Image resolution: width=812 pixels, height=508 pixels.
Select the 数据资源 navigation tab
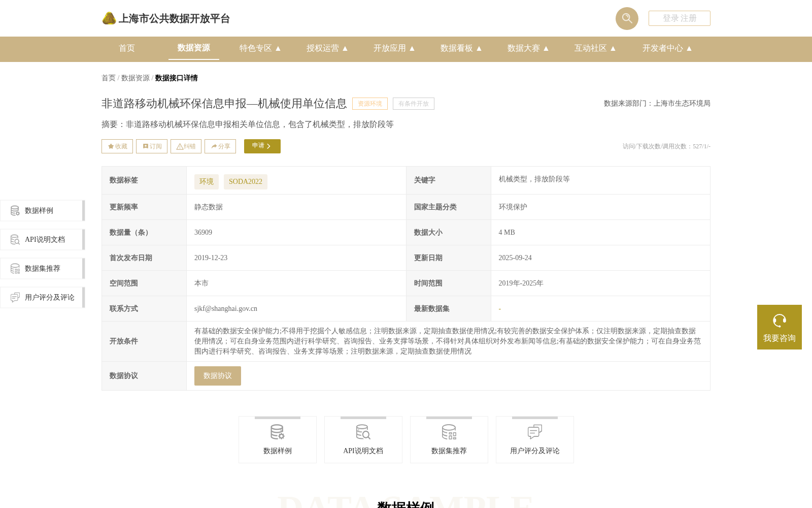[x=194, y=48]
